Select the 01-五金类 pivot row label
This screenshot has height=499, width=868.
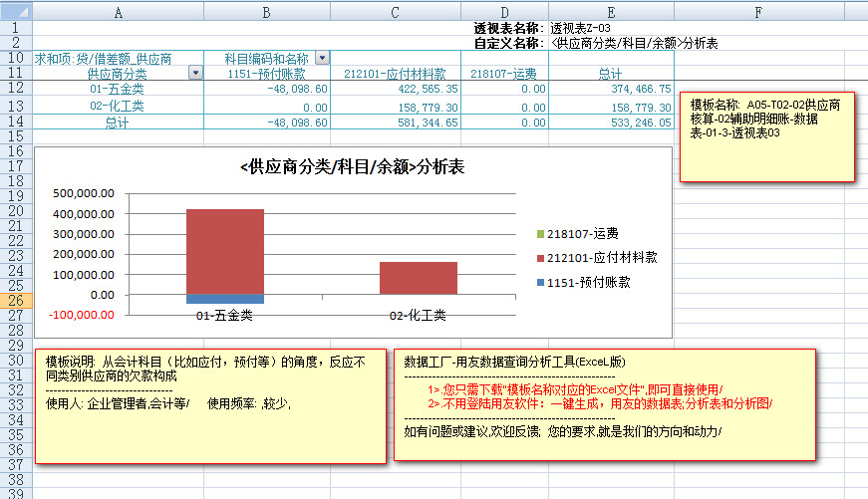pyautogui.click(x=118, y=90)
